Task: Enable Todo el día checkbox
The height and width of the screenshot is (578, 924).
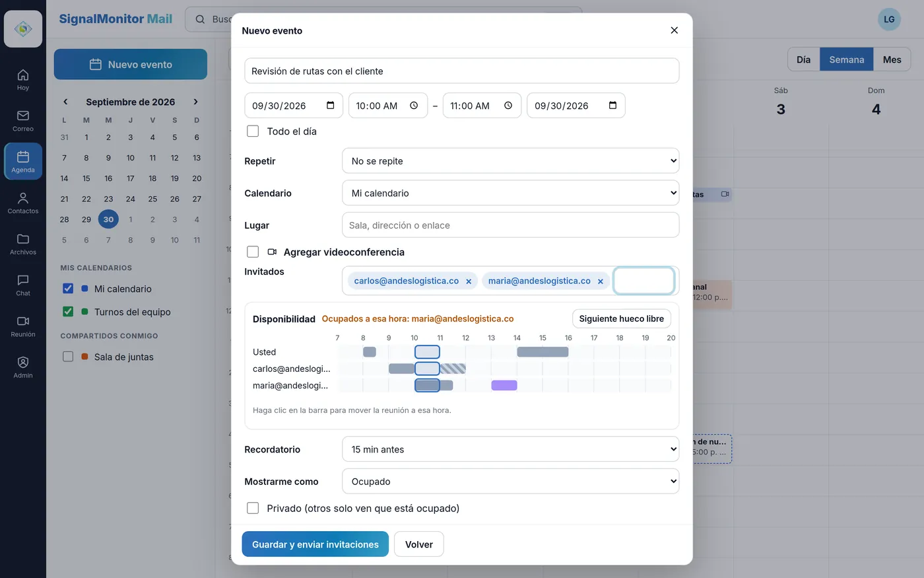Action: (x=253, y=131)
